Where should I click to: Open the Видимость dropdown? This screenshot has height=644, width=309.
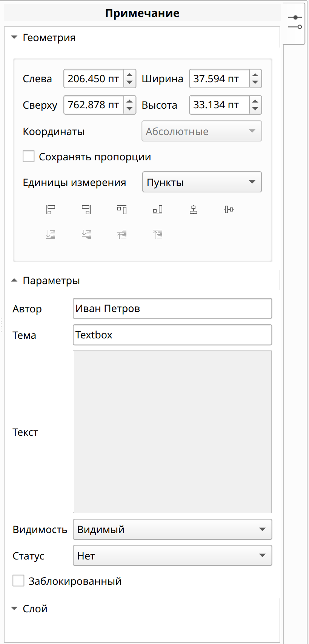click(172, 529)
